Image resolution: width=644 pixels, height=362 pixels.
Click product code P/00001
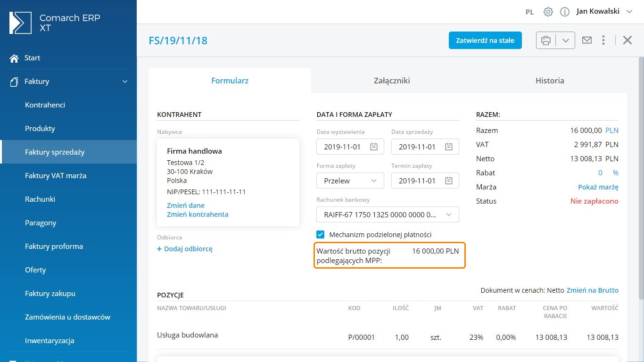362,337
